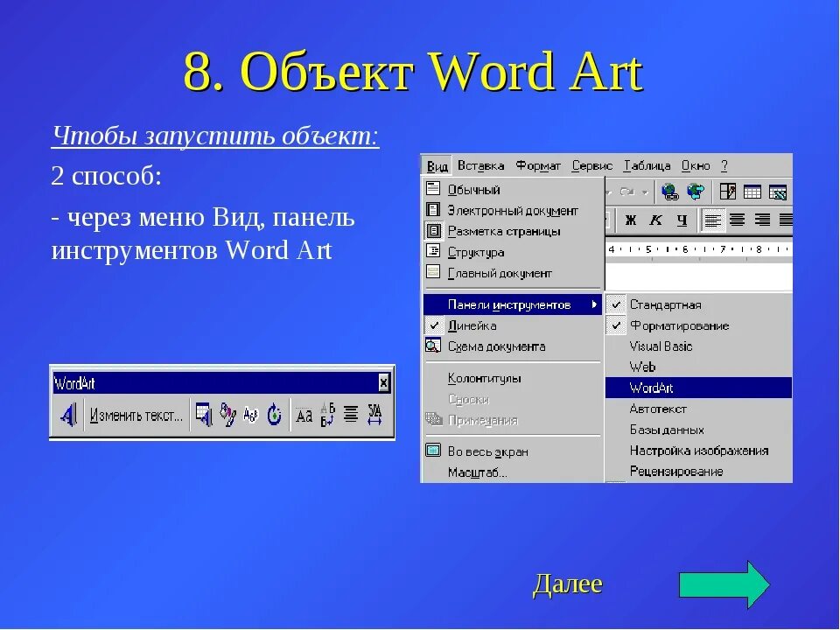840x630 pixels.
Task: Open the '?' help menu
Action: (x=724, y=165)
